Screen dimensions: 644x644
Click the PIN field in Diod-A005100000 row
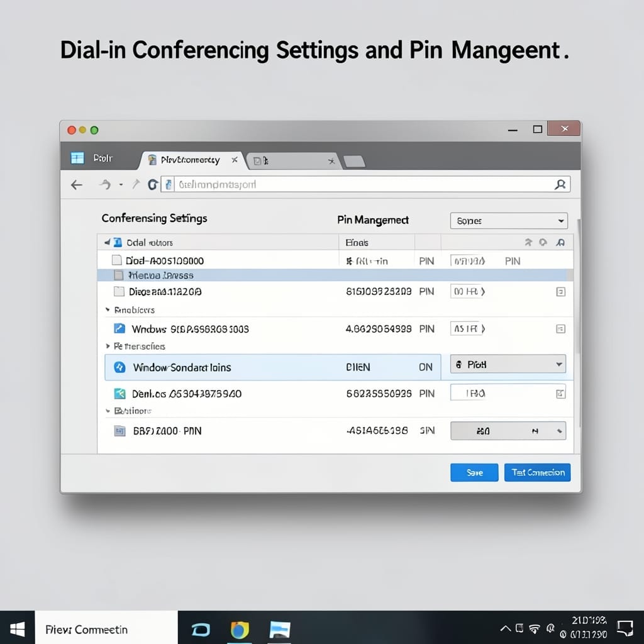467,260
